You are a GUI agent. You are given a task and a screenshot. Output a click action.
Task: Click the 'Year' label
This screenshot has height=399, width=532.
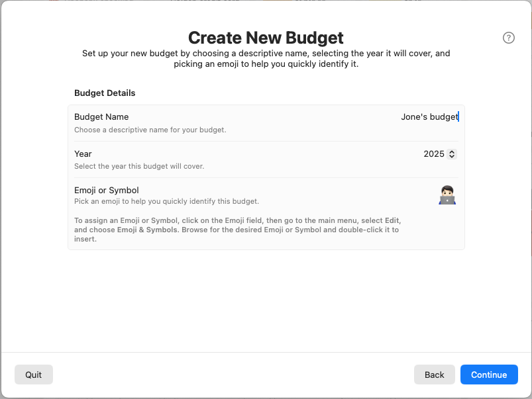coord(83,154)
